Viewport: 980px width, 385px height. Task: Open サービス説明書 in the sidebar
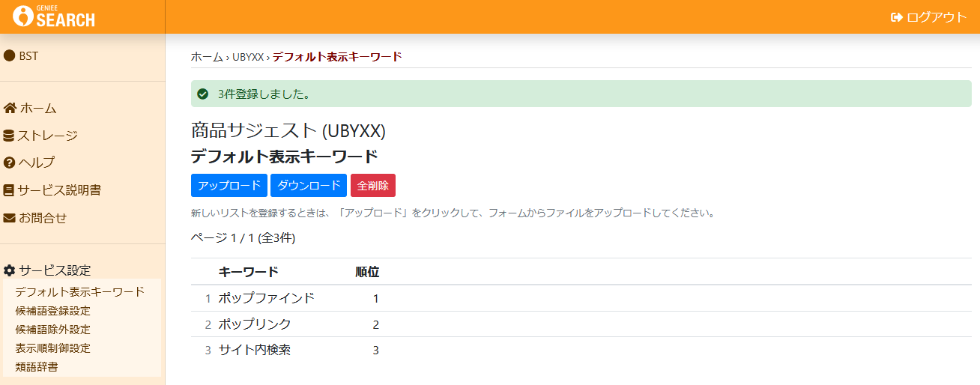tap(59, 190)
